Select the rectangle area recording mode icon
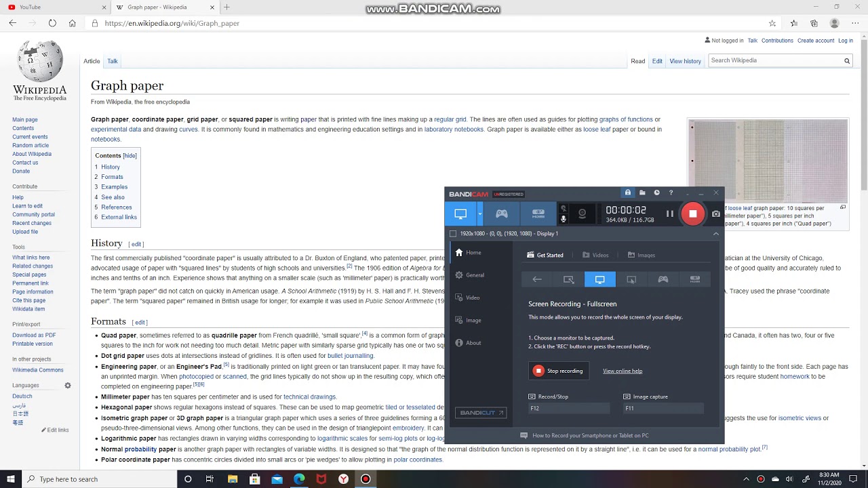868x488 pixels. [568, 279]
